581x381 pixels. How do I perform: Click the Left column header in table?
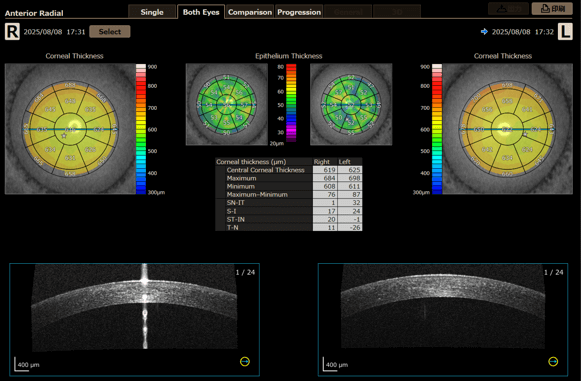point(344,162)
